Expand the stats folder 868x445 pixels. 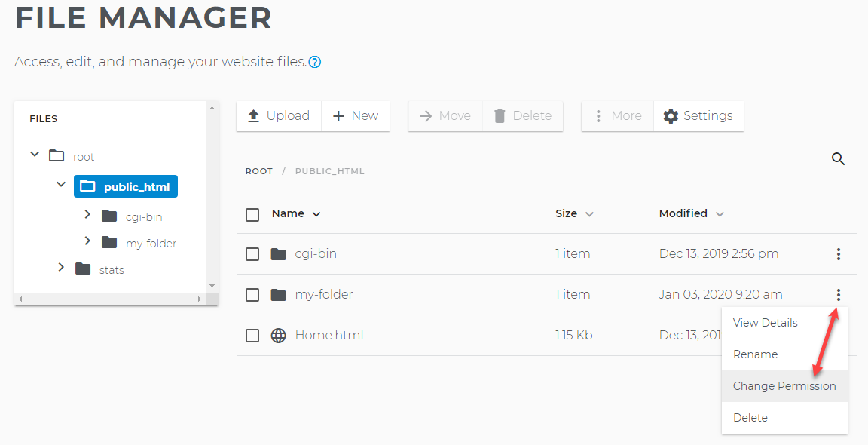coord(61,267)
